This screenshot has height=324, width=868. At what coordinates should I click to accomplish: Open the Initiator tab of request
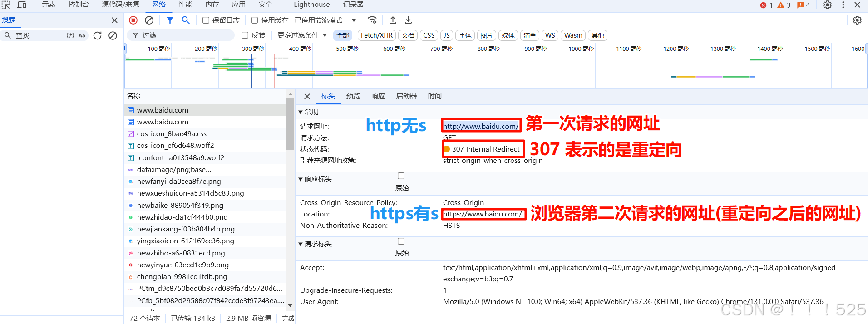406,96
